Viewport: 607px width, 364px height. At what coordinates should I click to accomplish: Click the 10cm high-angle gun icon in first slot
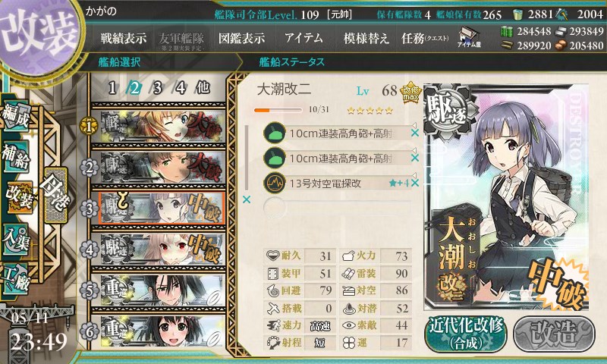275,133
